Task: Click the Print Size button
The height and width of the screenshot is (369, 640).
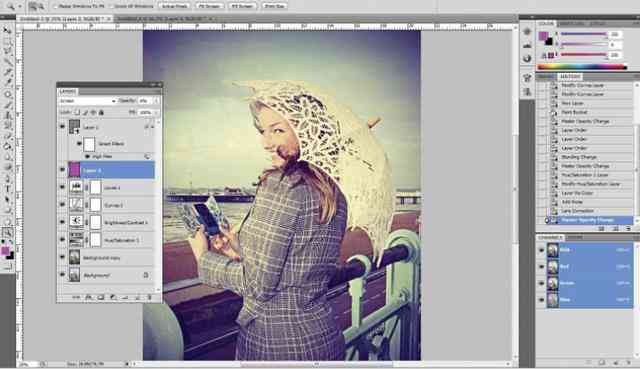Action: point(274,6)
